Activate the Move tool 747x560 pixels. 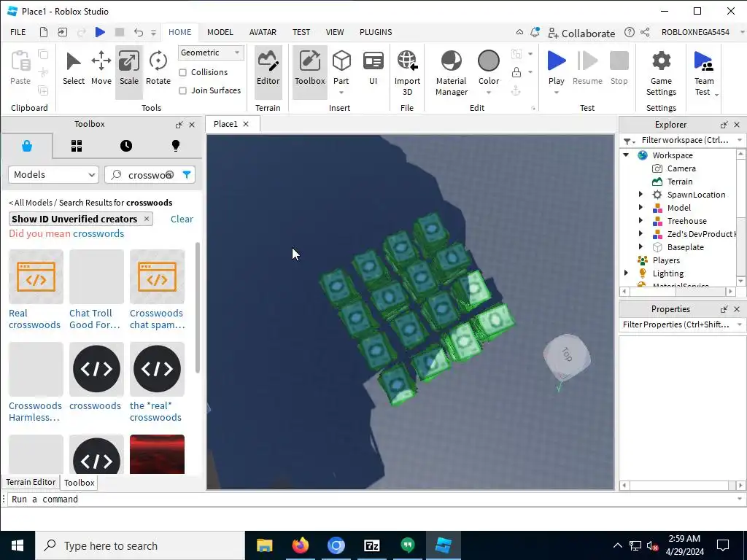(x=101, y=69)
